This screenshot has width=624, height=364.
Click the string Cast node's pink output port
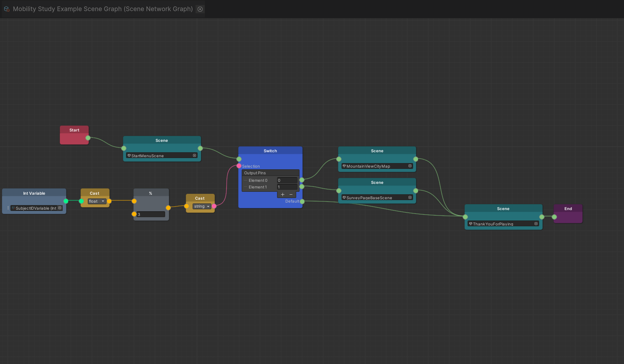point(214,206)
